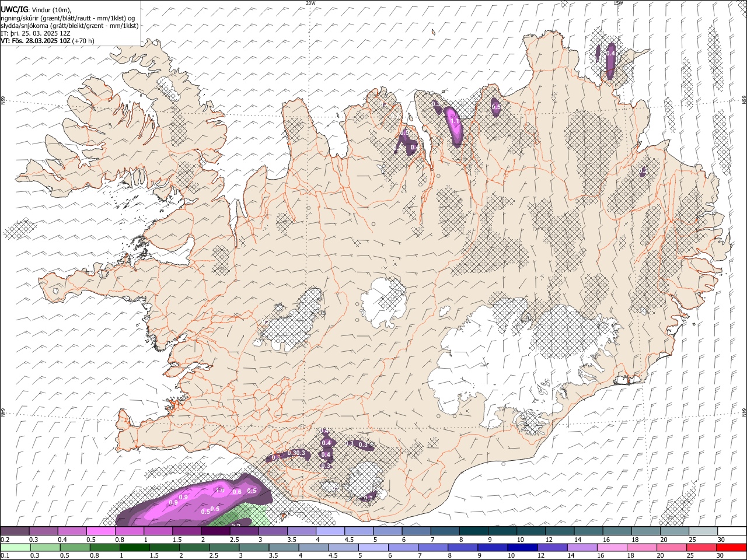Pick the 25 pale gray swatch, upper legend row
Viewport: 747px width, 560px height.
pos(703,531)
